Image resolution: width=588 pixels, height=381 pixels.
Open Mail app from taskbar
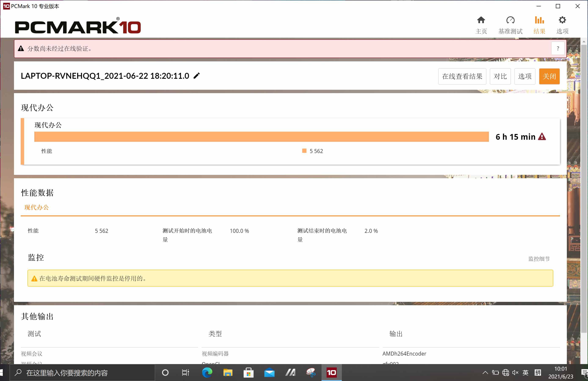point(269,373)
